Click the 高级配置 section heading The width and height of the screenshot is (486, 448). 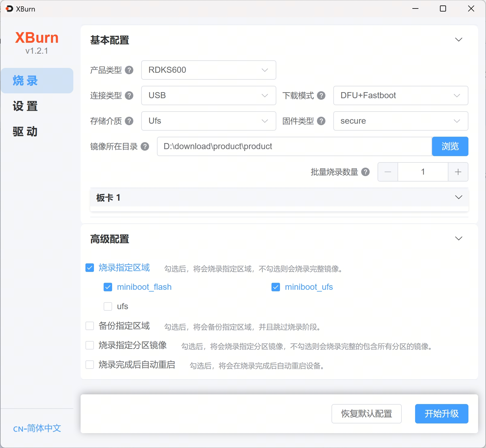click(110, 239)
